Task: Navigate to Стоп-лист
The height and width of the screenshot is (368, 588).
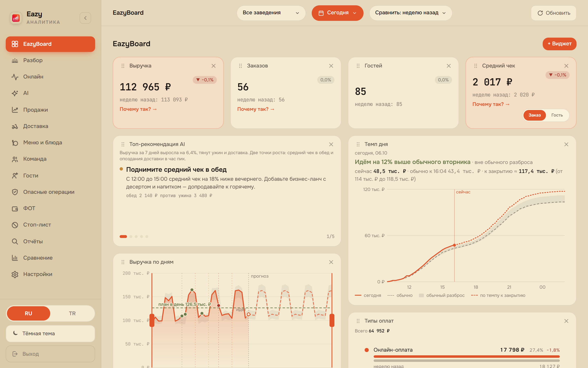Action: click(x=50, y=225)
